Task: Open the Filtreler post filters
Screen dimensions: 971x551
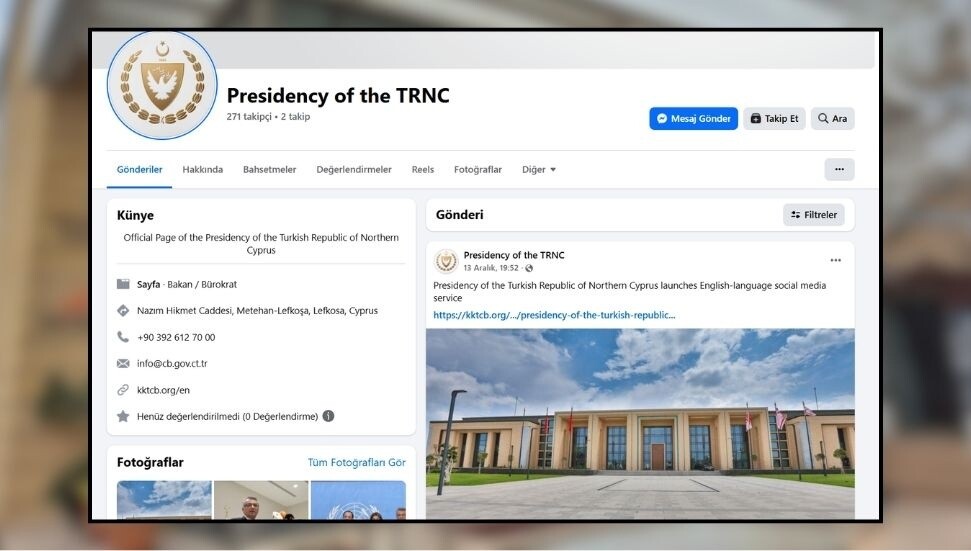Action: pos(814,215)
